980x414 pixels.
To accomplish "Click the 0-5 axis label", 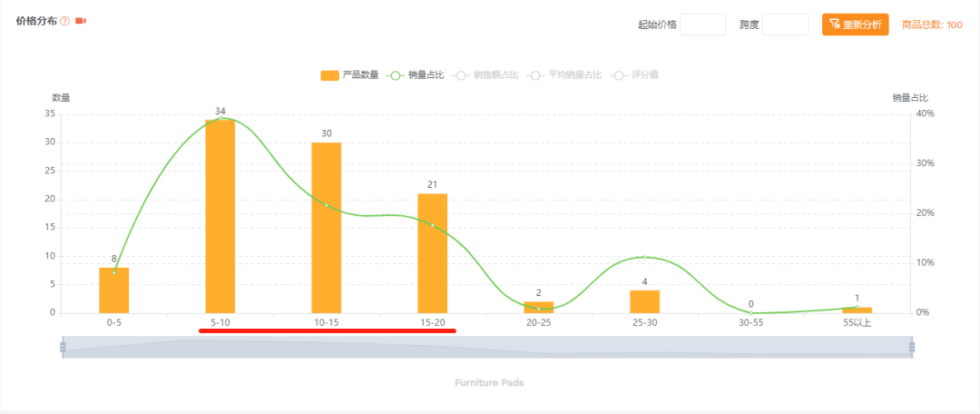I will click(113, 322).
